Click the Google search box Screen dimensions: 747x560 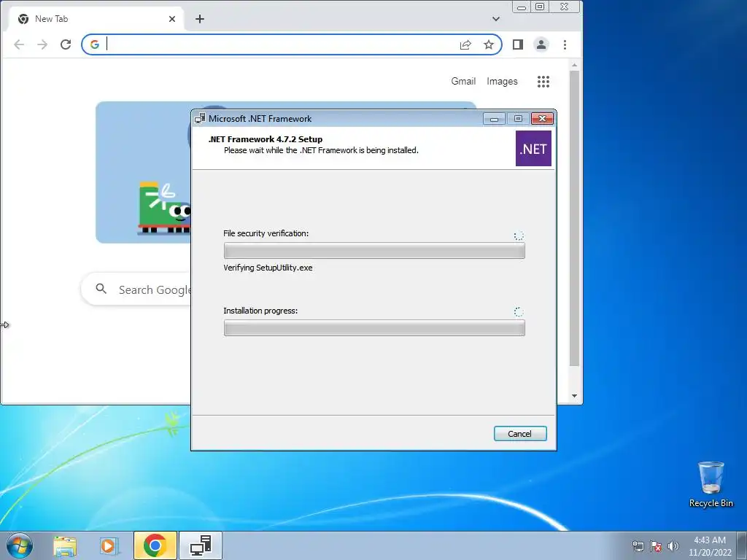click(136, 289)
